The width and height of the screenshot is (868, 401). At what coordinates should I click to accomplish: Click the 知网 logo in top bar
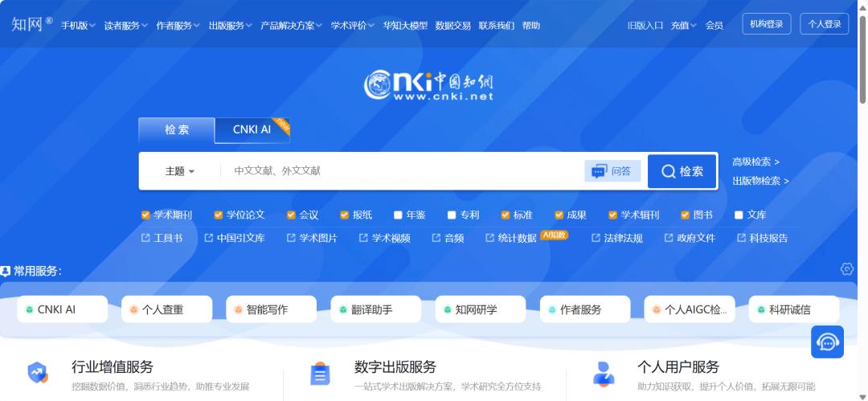pyautogui.click(x=31, y=24)
